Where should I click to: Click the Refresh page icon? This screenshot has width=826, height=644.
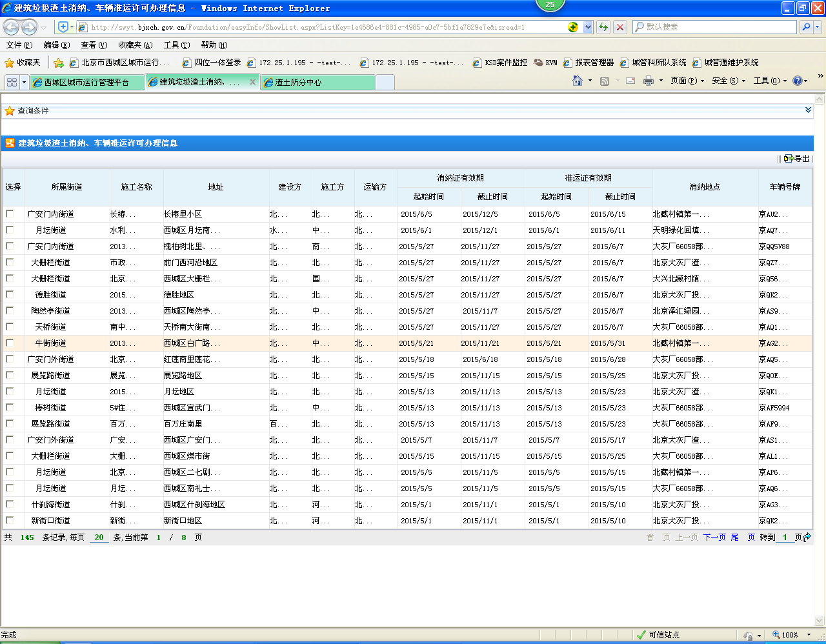[603, 27]
